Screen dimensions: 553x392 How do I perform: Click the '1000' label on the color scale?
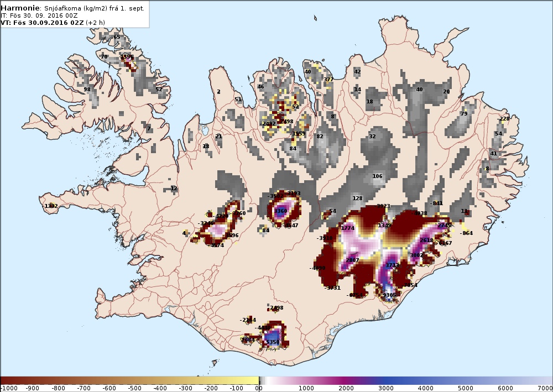pos(306,388)
